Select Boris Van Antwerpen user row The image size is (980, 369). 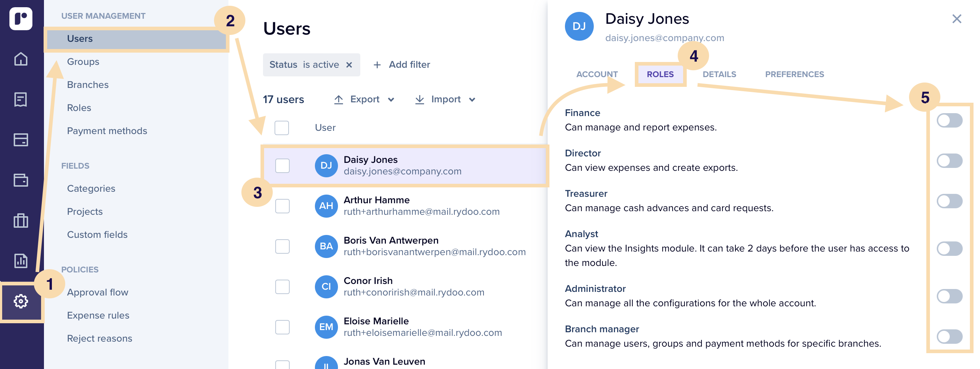[x=391, y=246]
